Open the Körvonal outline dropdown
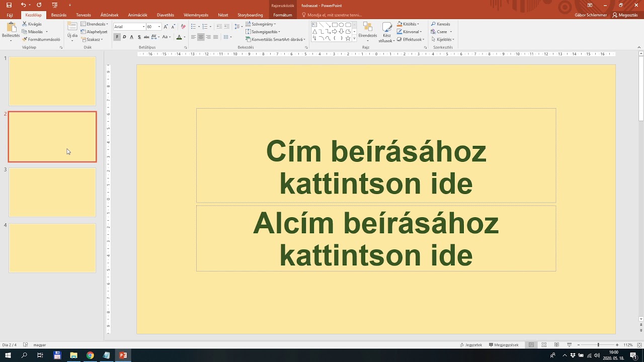The image size is (644, 362). [410, 32]
